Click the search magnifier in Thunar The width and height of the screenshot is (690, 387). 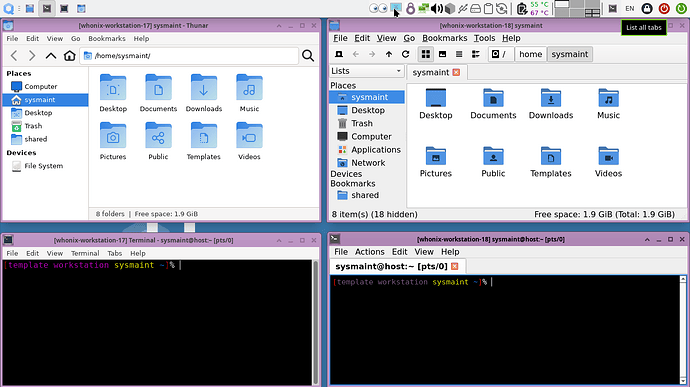(308, 55)
